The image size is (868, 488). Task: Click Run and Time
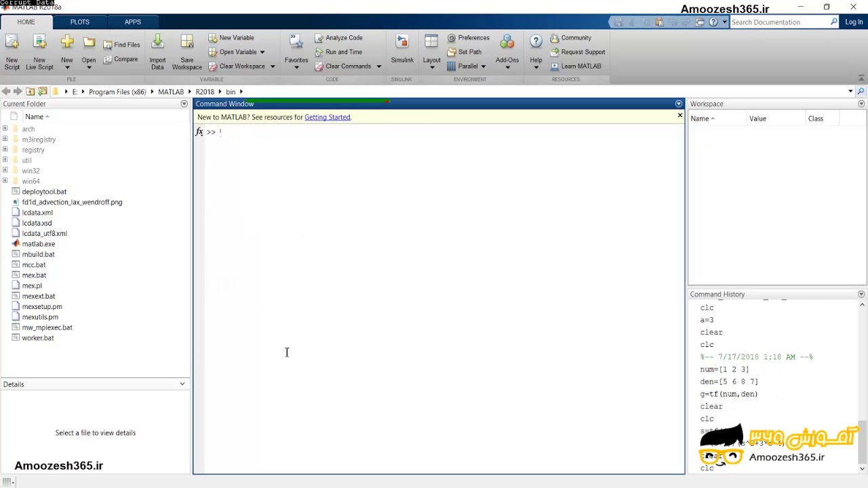pyautogui.click(x=338, y=52)
